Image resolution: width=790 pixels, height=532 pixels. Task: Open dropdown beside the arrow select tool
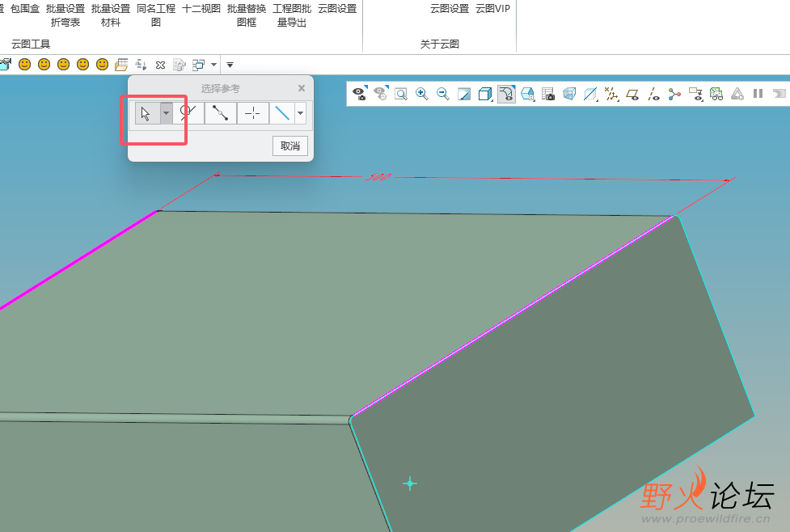(166, 113)
